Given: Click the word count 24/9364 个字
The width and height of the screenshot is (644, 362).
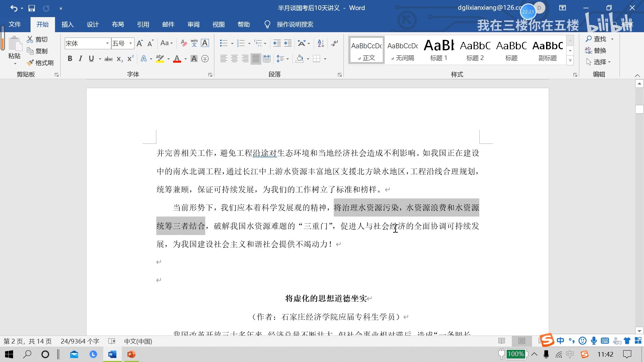Looking at the screenshot, I should point(80,341).
